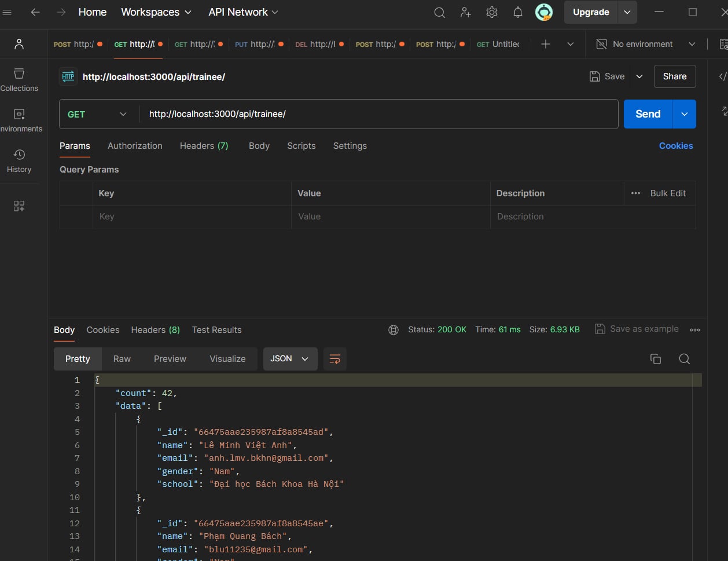This screenshot has width=728, height=561.
Task: Open the account icon in sidebar
Action: click(x=19, y=44)
